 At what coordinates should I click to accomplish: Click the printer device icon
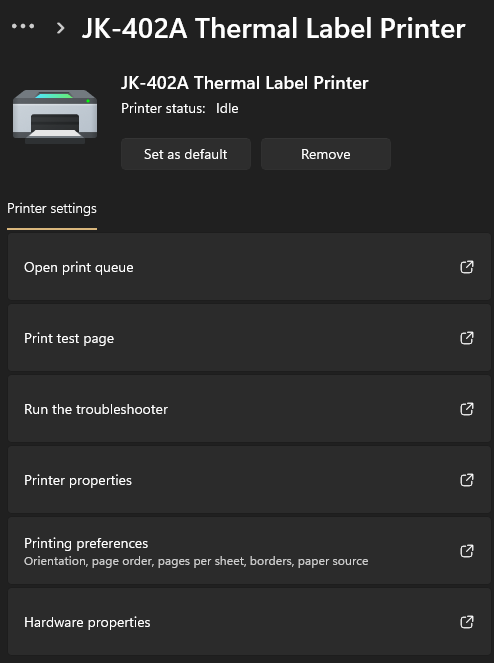point(55,117)
